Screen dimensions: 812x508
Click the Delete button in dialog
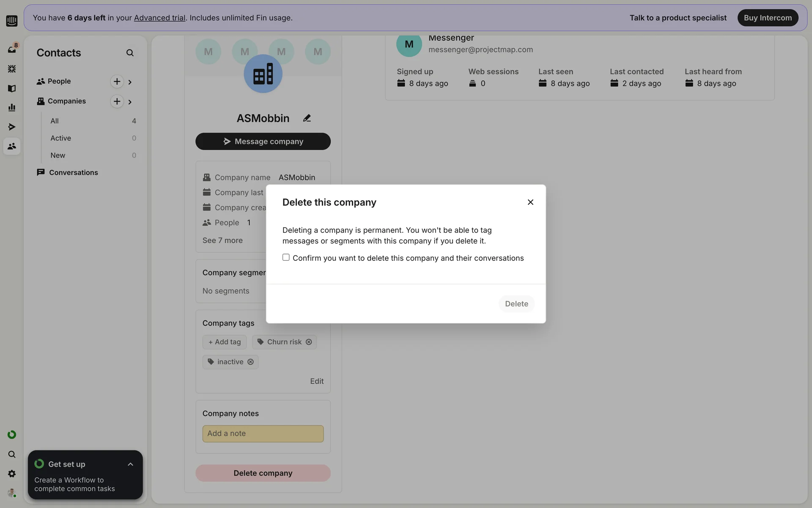(x=516, y=304)
